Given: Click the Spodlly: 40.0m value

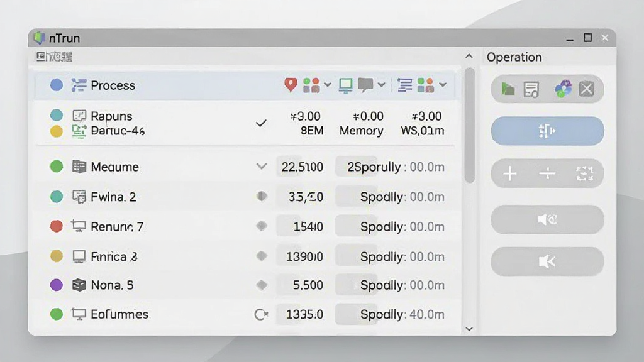Looking at the screenshot, I should (402, 314).
